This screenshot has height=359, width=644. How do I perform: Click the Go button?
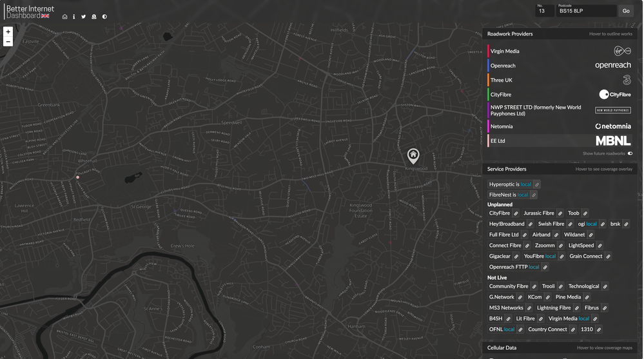(x=626, y=11)
